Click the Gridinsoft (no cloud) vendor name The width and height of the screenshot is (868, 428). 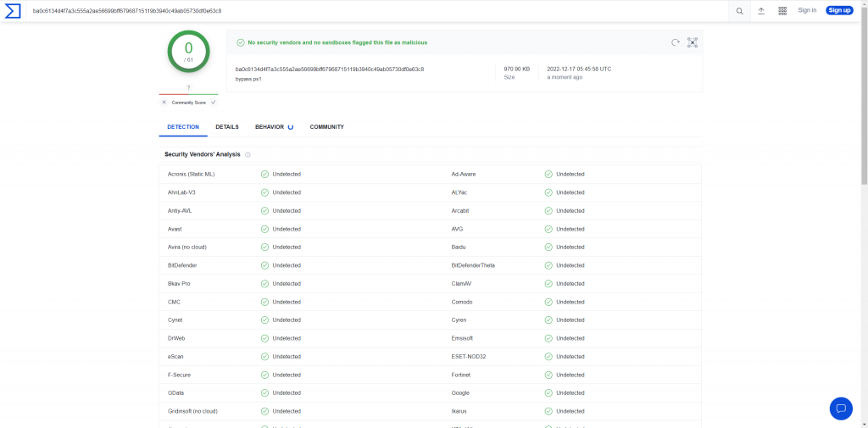(192, 411)
